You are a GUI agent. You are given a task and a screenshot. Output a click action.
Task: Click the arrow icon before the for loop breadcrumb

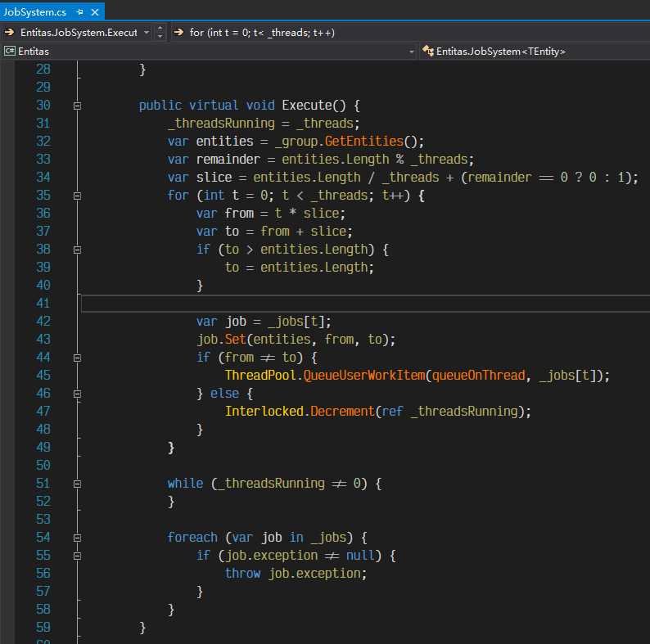tap(178, 32)
